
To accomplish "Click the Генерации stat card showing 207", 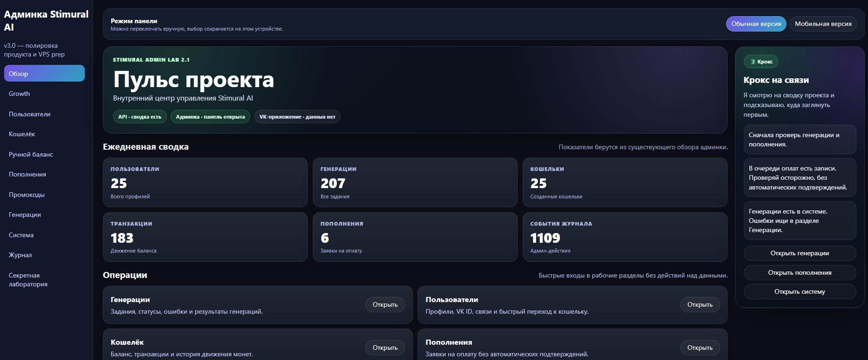I will point(415,182).
